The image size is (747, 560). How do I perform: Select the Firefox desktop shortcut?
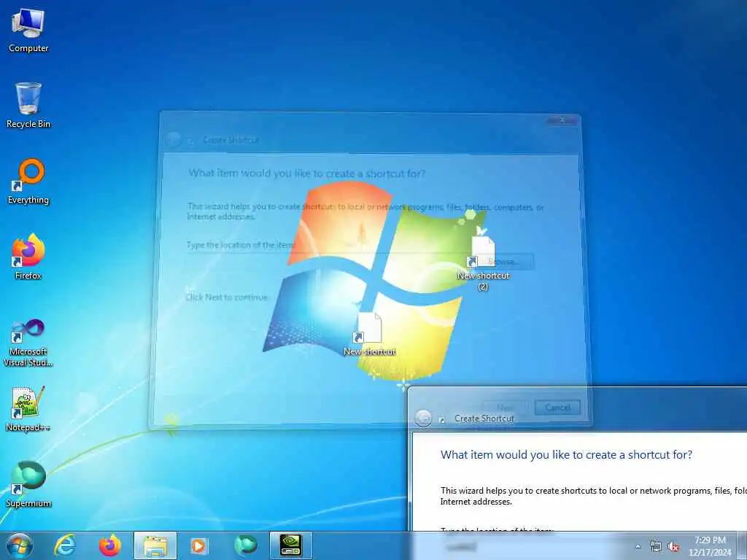click(x=28, y=257)
